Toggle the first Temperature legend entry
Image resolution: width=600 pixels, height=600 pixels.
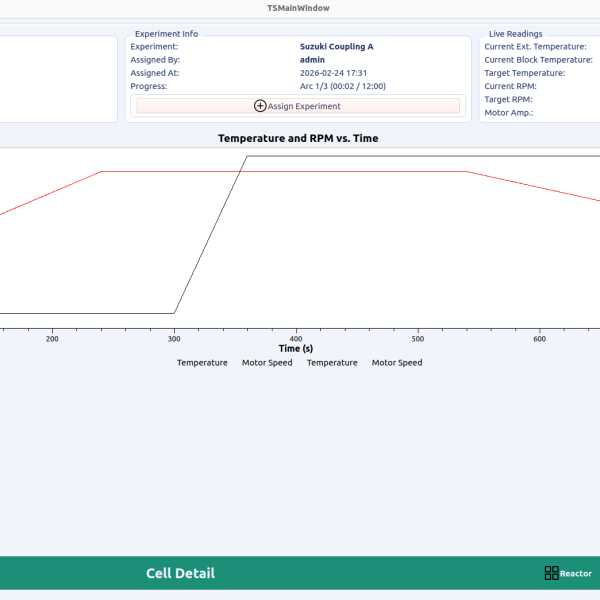(202, 363)
